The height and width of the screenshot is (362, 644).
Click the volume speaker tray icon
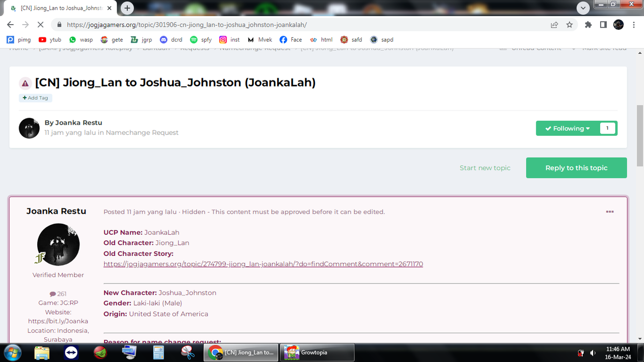[593, 353]
